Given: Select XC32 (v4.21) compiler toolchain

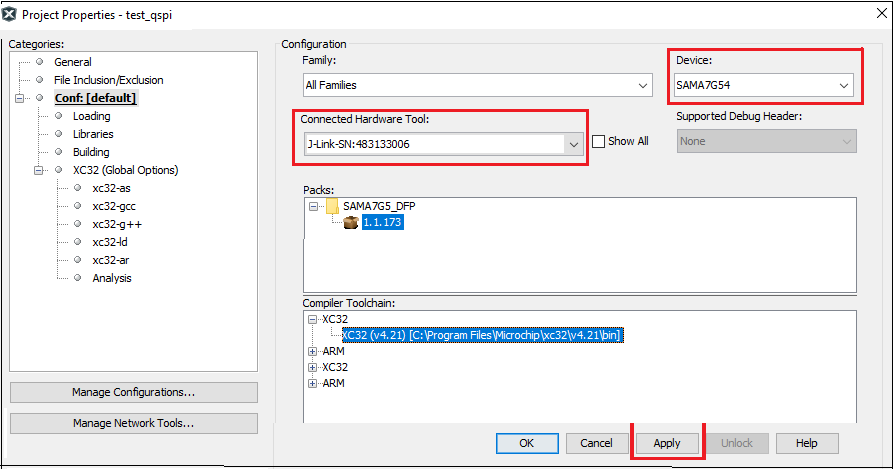Looking at the screenshot, I should coord(482,335).
